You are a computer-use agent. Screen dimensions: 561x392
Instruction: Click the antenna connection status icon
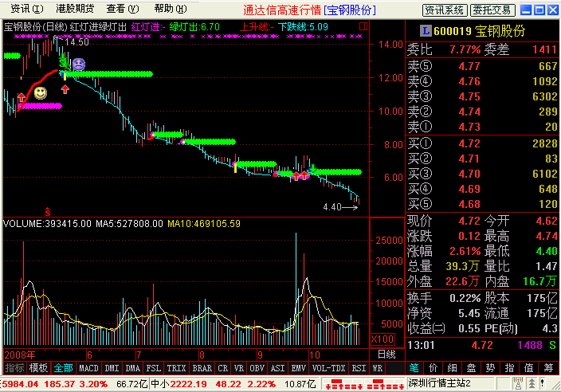point(517,384)
